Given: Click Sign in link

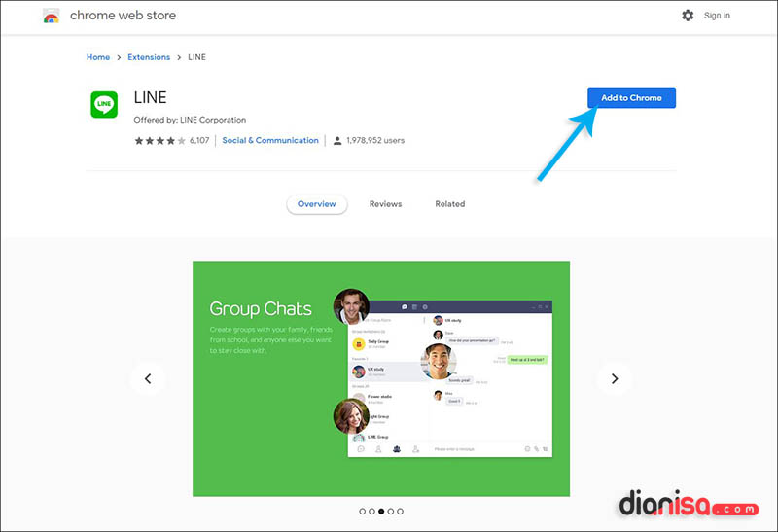Looking at the screenshot, I should point(717,16).
